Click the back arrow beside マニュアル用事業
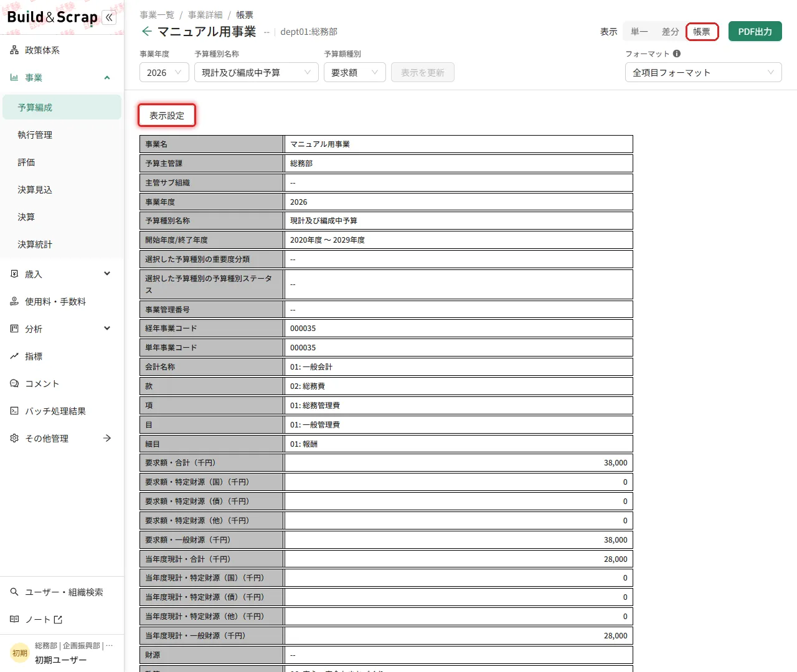 147,31
